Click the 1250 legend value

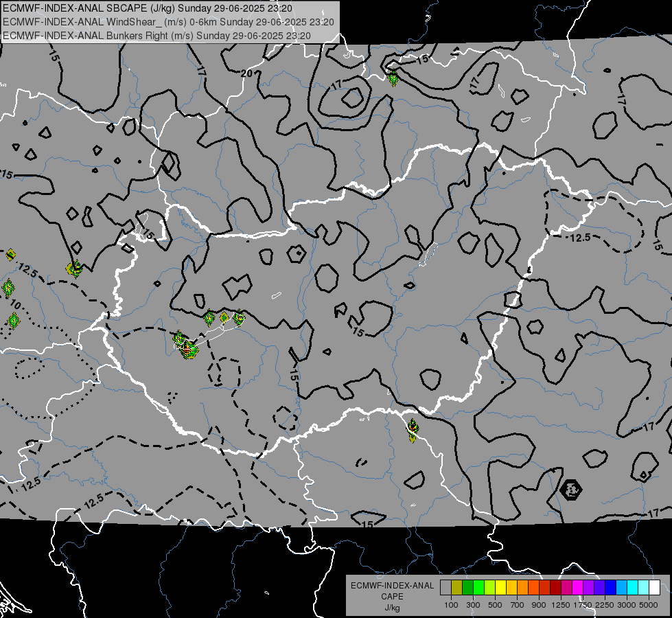(x=561, y=605)
